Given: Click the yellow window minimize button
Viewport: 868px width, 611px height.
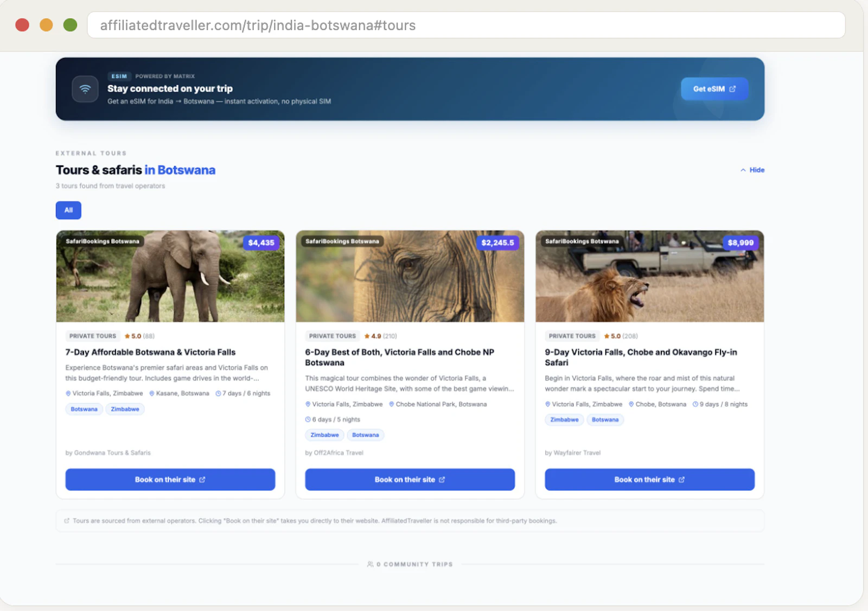Looking at the screenshot, I should [46, 25].
